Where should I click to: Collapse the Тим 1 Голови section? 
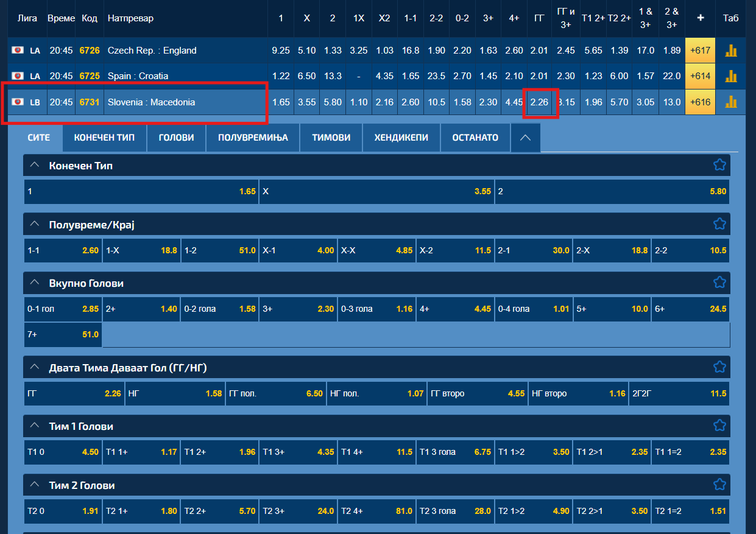35,426
